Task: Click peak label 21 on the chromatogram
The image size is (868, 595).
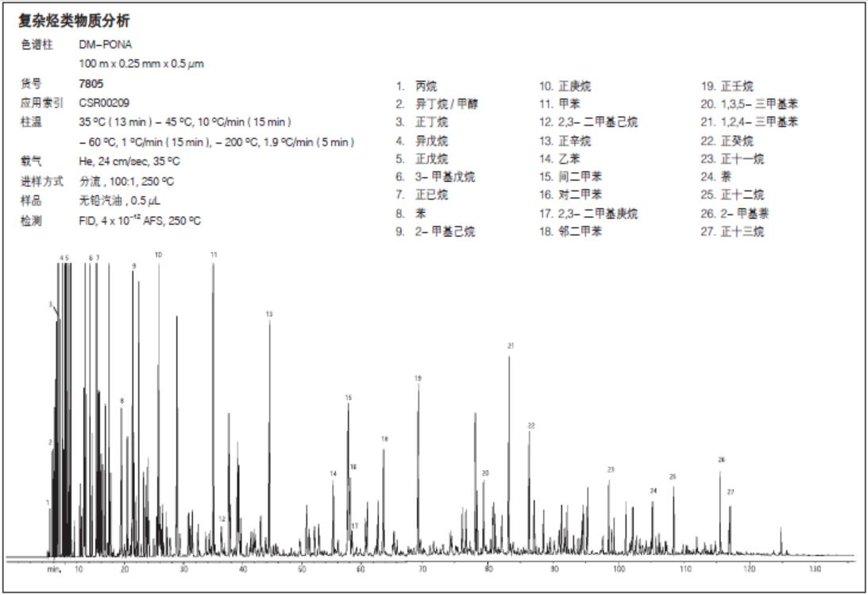Action: coord(511,346)
